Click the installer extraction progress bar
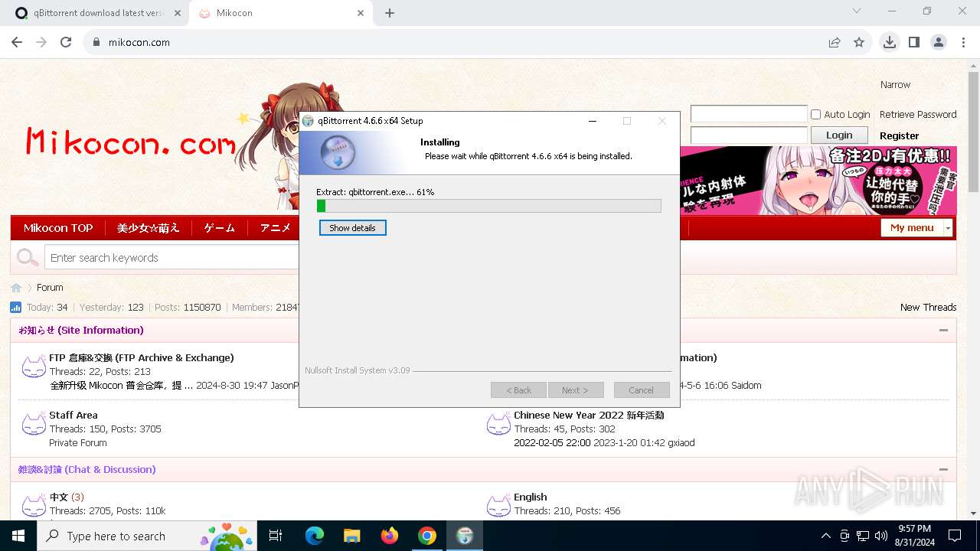The image size is (980, 551). (488, 206)
